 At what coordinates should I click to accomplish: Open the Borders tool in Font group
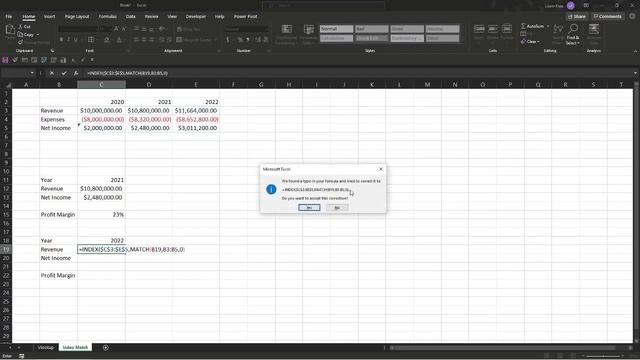coord(91,40)
